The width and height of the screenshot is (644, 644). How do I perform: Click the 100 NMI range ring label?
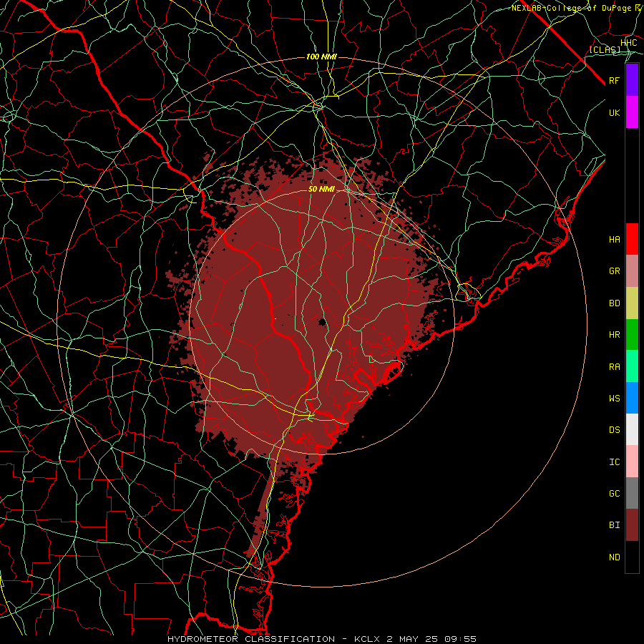321,57
